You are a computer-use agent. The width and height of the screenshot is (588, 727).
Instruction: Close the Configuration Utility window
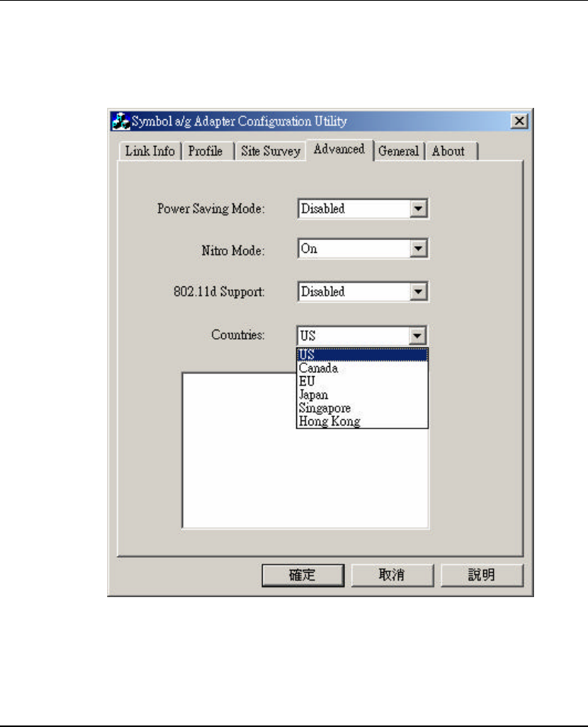click(519, 121)
